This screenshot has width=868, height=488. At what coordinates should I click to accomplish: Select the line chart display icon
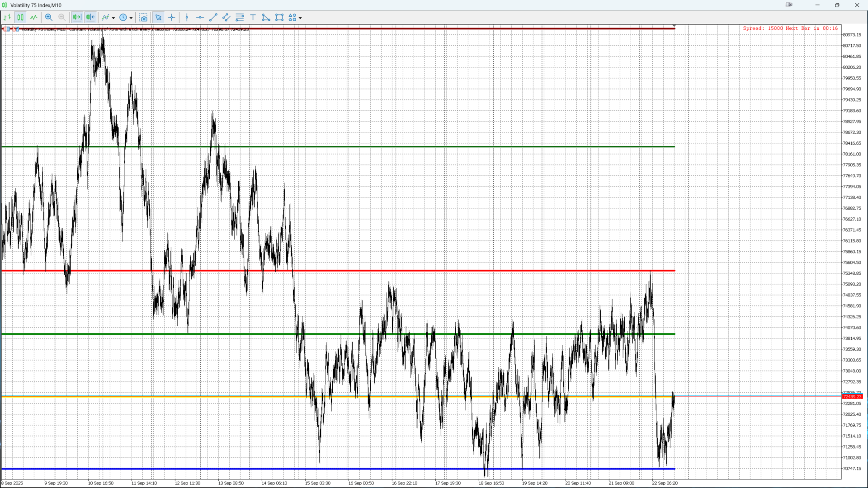[34, 18]
